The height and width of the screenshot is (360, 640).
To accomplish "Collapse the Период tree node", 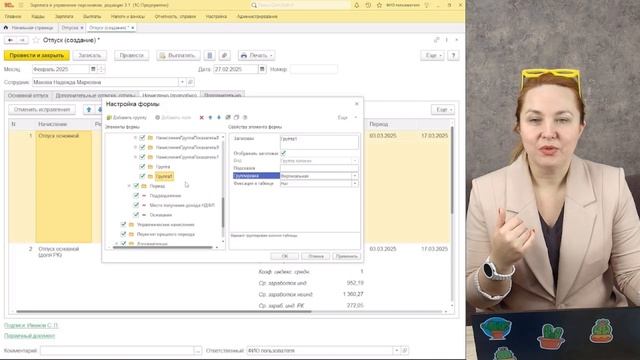I will 129,186.
